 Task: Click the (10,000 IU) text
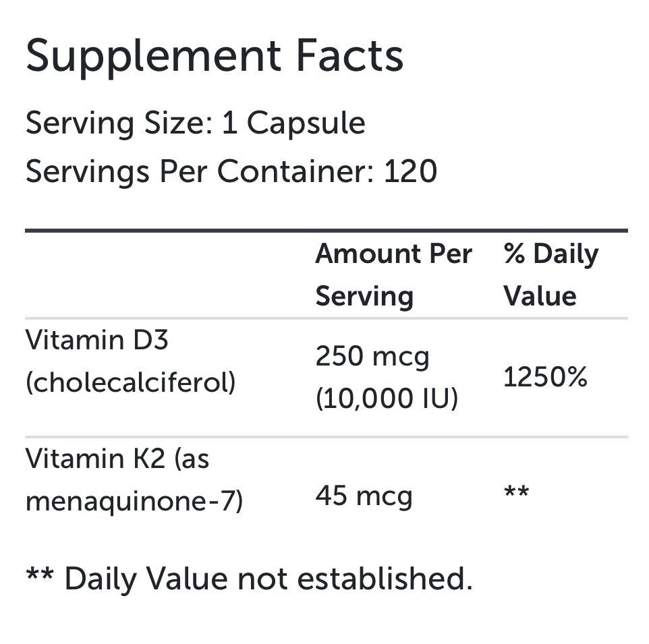pos(387,399)
